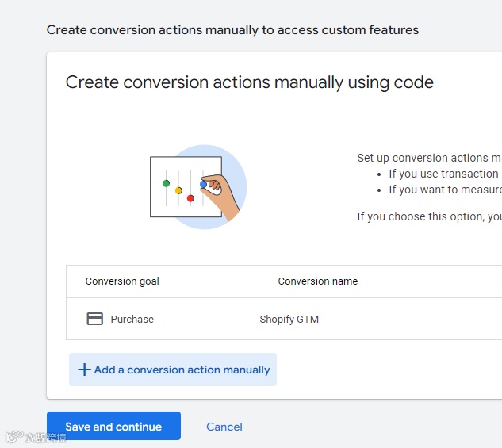Image resolution: width=502 pixels, height=448 pixels.
Task: Click the "If you use transaction" bullet
Action: point(443,174)
